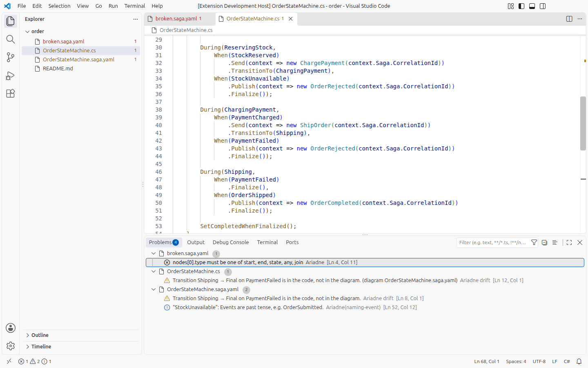Expand the Outline section
The width and height of the screenshot is (588, 368).
28,335
